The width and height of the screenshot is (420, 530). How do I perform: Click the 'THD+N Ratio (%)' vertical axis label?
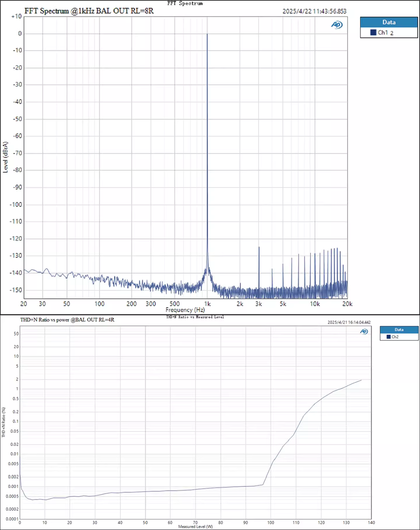click(3, 422)
